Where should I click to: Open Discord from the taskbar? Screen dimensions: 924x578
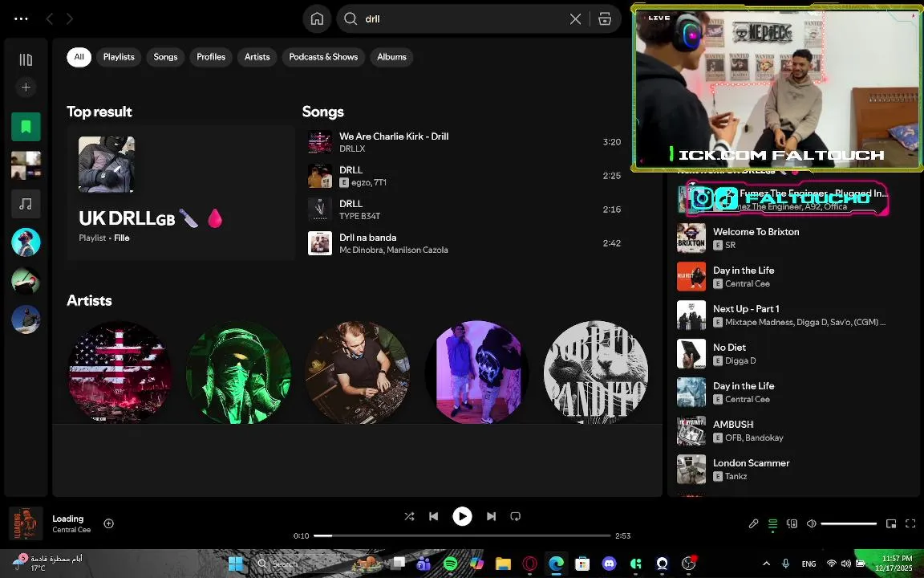click(x=609, y=564)
